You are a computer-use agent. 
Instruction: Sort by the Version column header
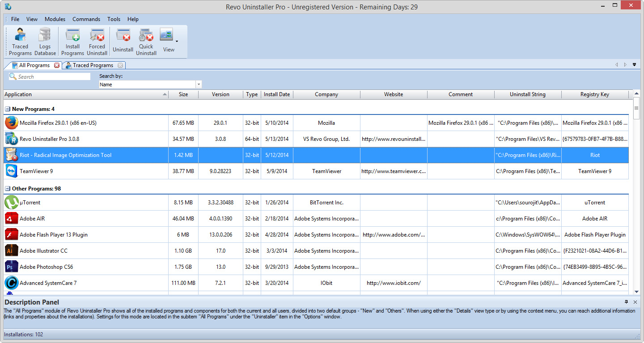220,94
